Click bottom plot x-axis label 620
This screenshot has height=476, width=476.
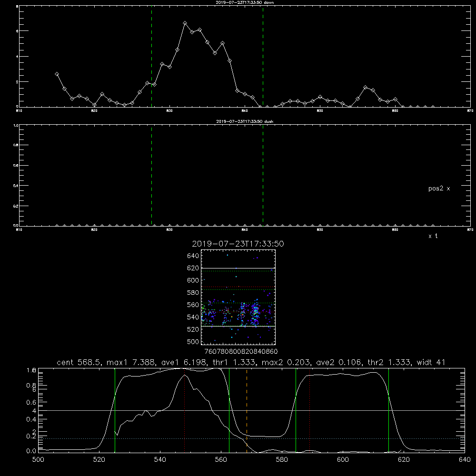coord(404,460)
